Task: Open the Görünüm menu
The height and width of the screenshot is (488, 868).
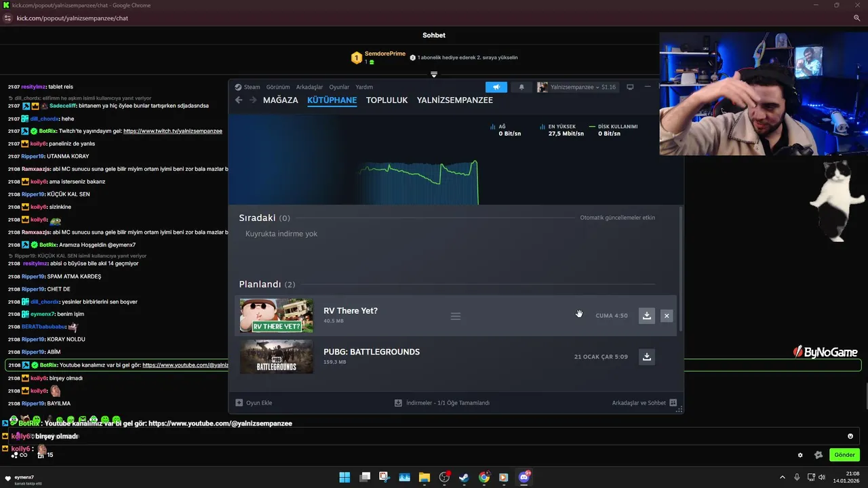Action: 278,87
